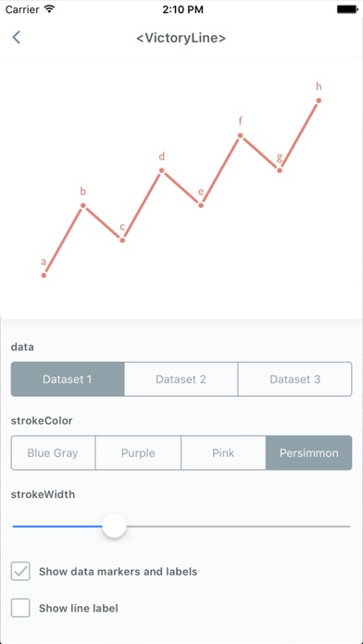363x644 pixels.
Task: Select data point marker h
Action: (x=319, y=101)
